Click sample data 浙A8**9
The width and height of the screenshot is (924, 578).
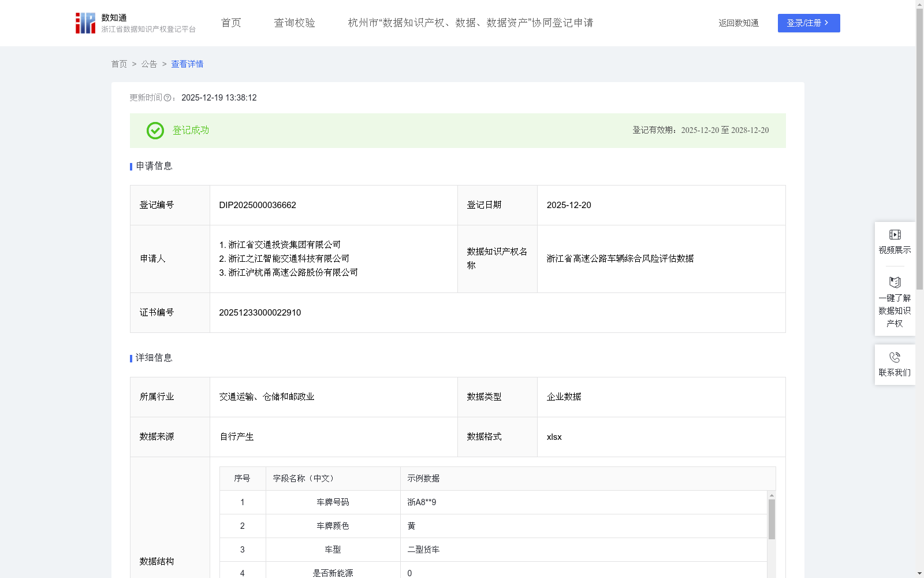[422, 502]
